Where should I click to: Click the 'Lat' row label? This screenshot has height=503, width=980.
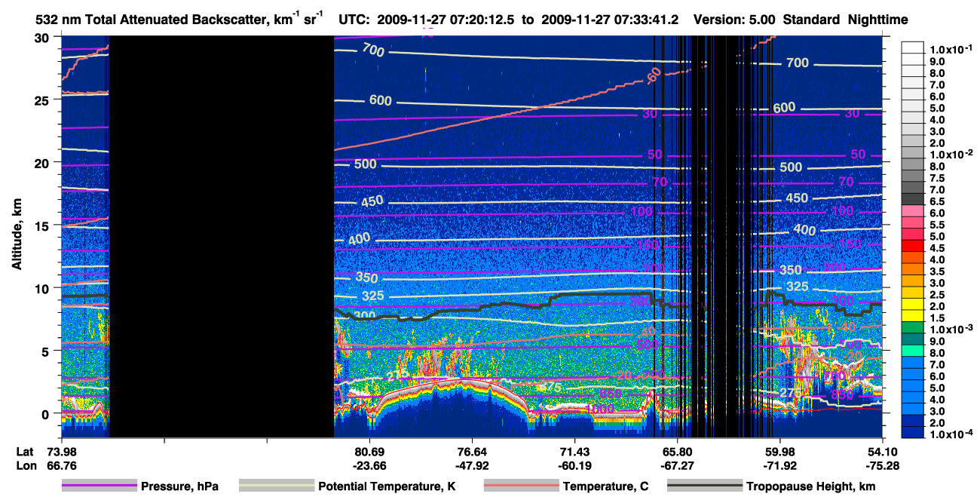click(x=25, y=451)
